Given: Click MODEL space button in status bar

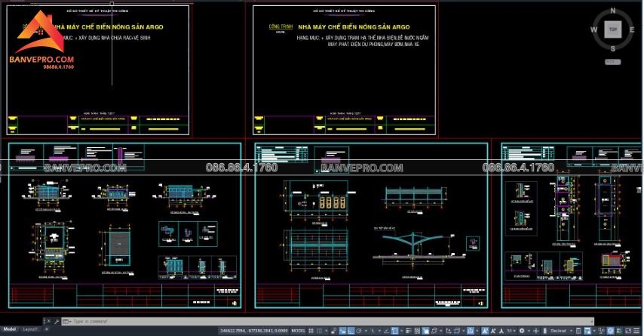Looking at the screenshot, I should tap(298, 331).
